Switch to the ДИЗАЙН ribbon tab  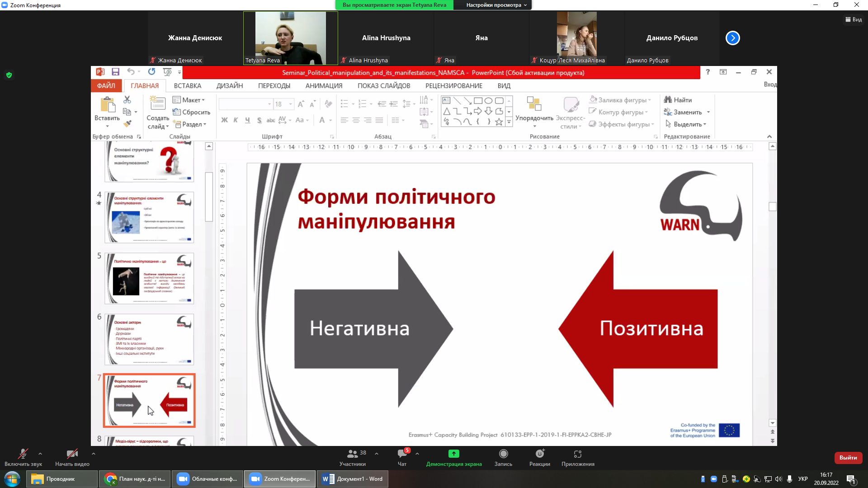230,85
